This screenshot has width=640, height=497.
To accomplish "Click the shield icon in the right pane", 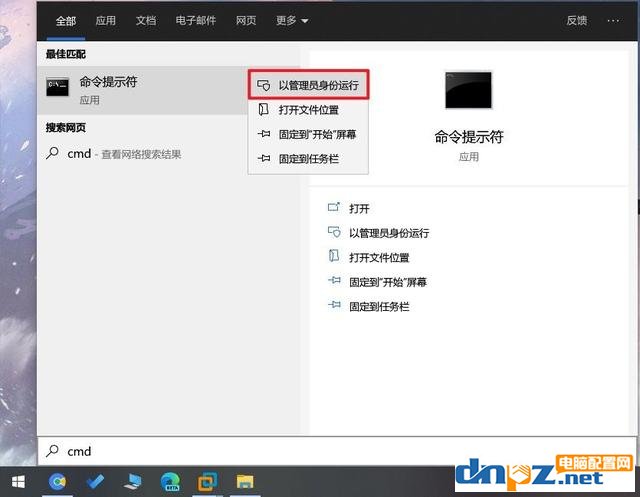I will tap(334, 232).
